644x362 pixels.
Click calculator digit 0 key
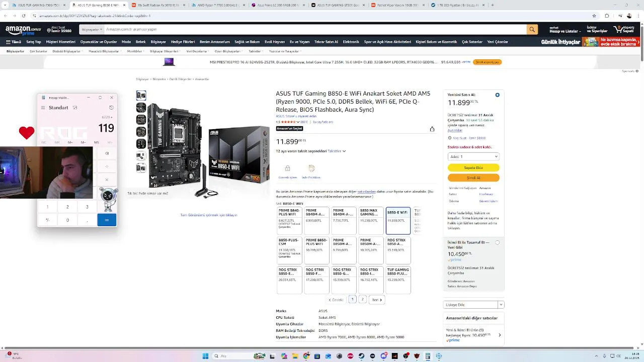[67, 220]
